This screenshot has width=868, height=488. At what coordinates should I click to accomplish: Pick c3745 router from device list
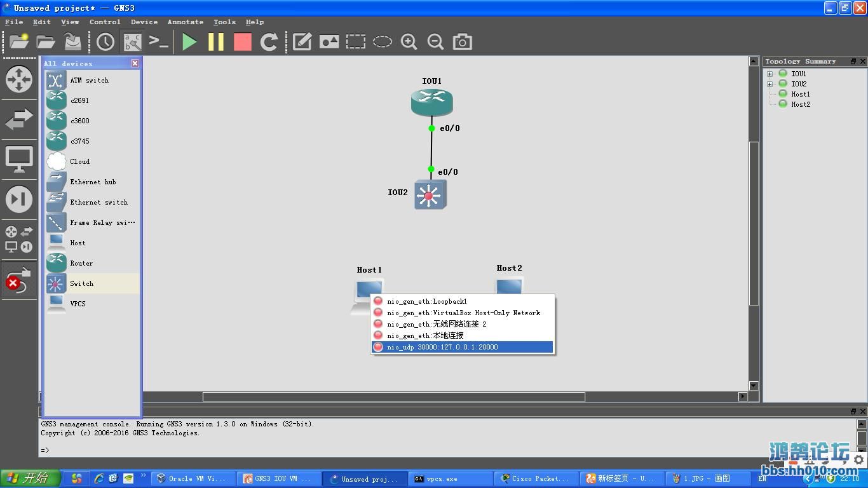click(91, 141)
